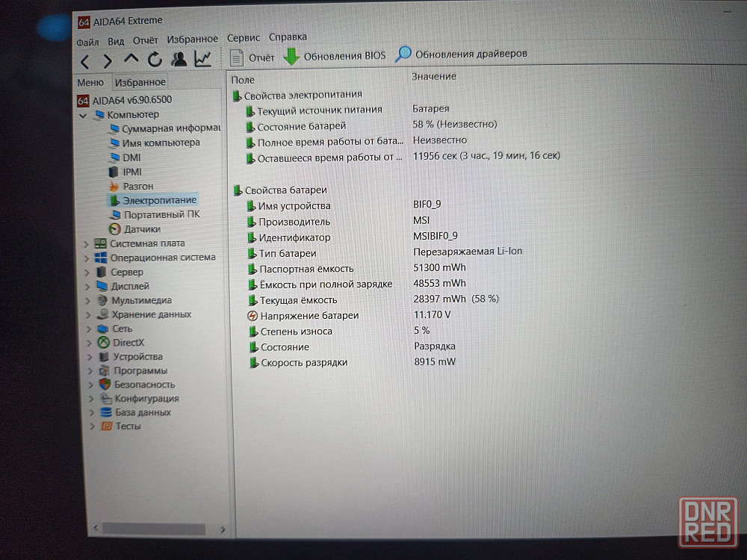Click the Значение column header

pos(434,76)
